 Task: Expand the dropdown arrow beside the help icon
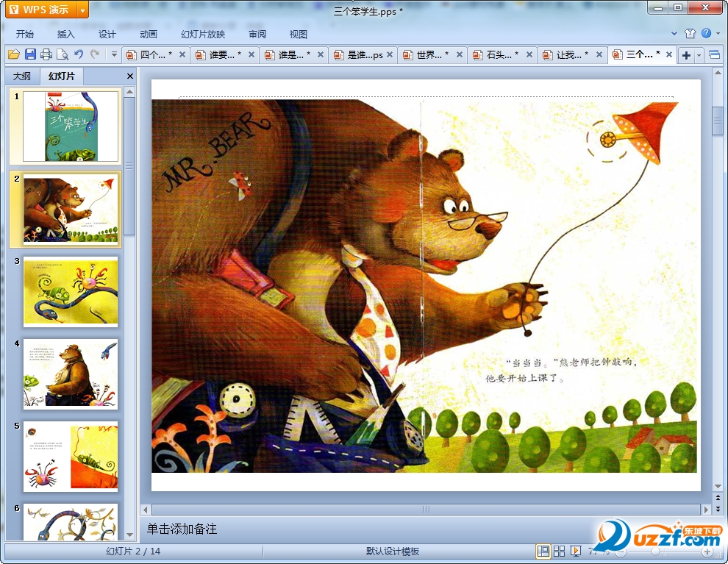[x=718, y=33]
